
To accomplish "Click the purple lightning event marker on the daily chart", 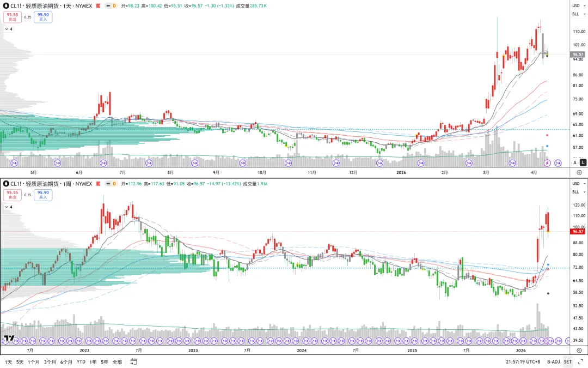I will pos(547,163).
